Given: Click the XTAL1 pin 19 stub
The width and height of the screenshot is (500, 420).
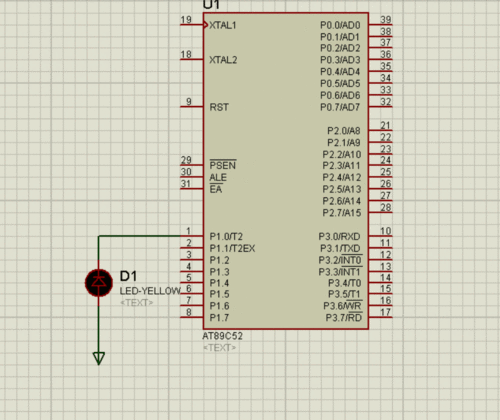Looking at the screenshot, I should tap(192, 25).
